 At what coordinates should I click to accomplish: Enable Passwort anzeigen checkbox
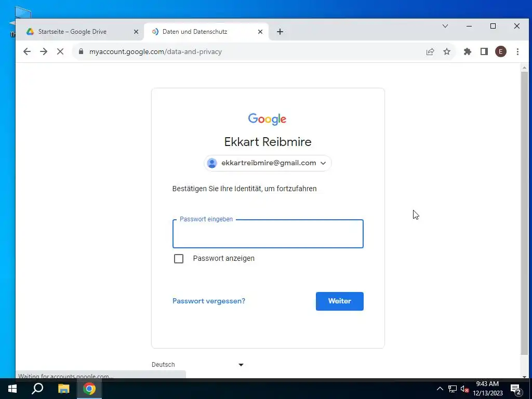click(x=179, y=259)
